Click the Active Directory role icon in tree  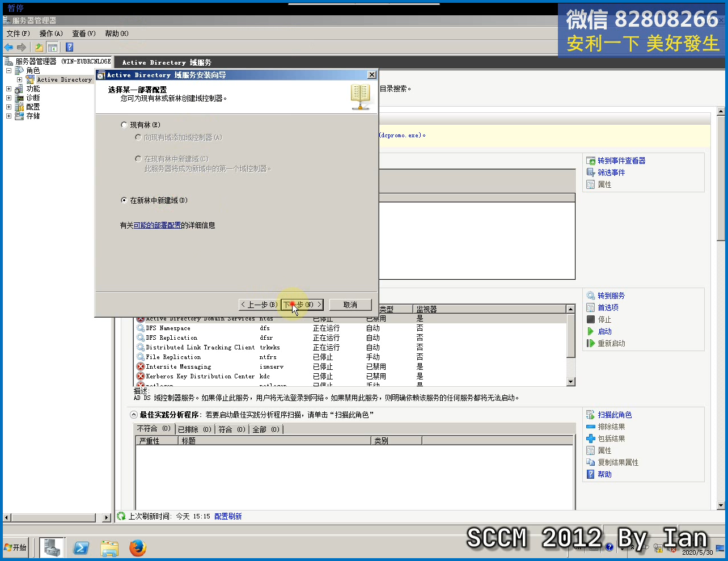point(30,79)
